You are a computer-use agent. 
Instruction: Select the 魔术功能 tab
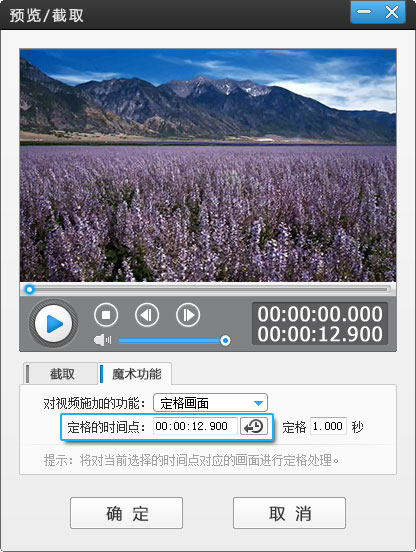(135, 374)
